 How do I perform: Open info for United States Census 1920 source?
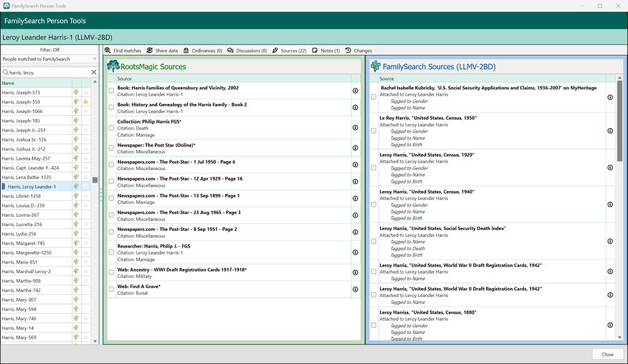610,168
